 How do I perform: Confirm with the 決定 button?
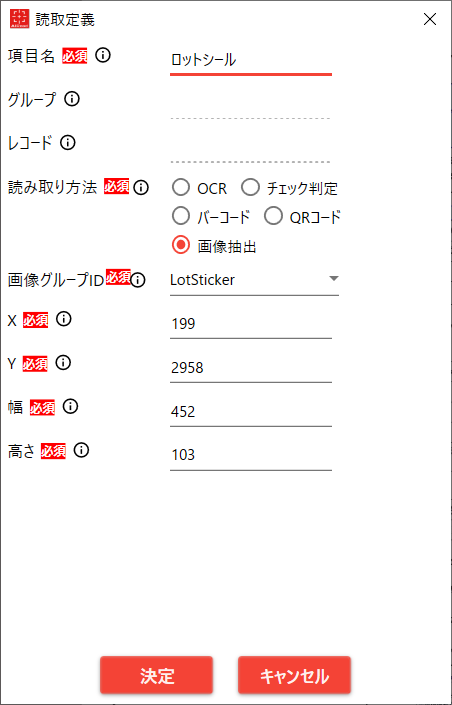[157, 675]
